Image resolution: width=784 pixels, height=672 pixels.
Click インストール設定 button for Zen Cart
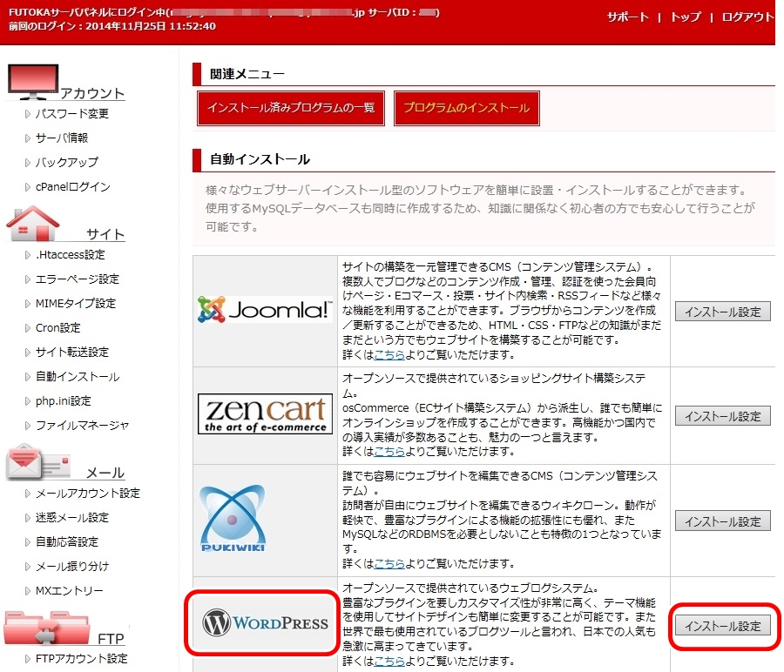(722, 416)
